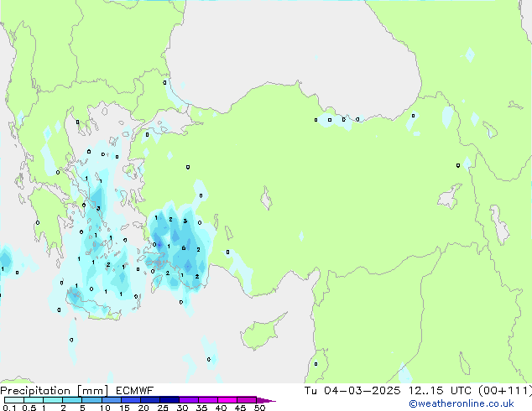Pick the 15–20 mm legend color box
This screenshot has width=532, height=411.
(130, 400)
